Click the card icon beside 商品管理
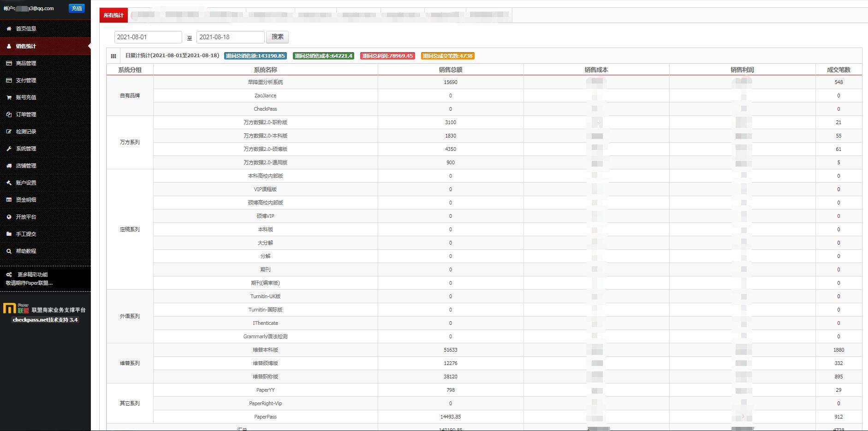This screenshot has width=868, height=431. coord(9,63)
